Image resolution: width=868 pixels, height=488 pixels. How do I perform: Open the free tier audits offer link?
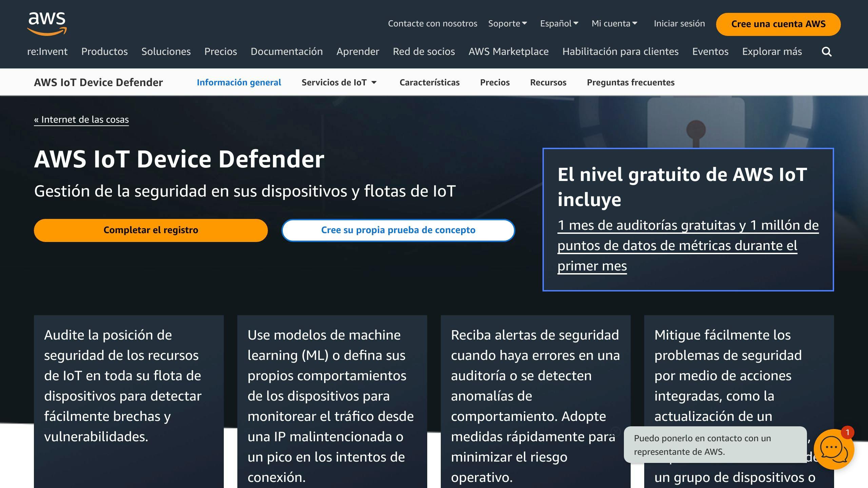tap(688, 245)
